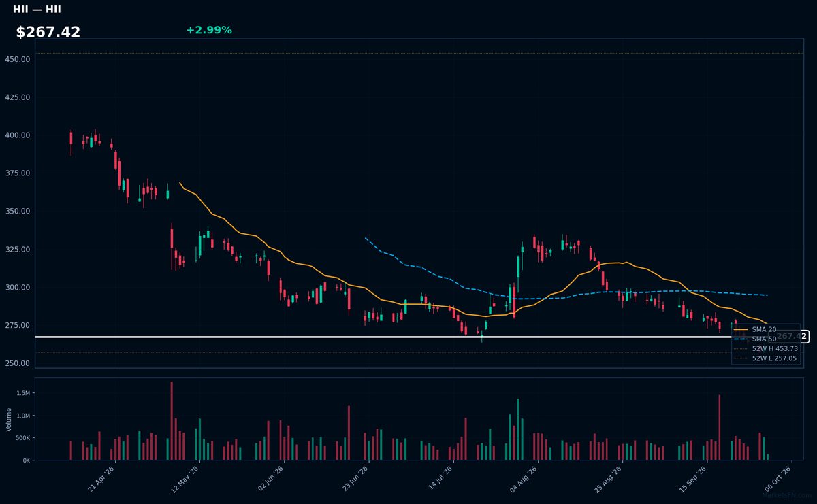The image size is (817, 504).
Task: Click the 450.00 price axis label
Action: (17, 59)
